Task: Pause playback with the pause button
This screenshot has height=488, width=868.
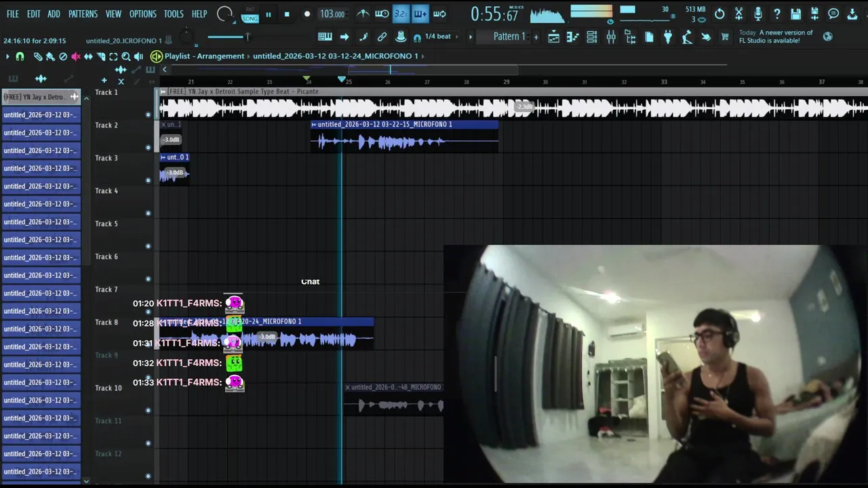Action: 269,14
